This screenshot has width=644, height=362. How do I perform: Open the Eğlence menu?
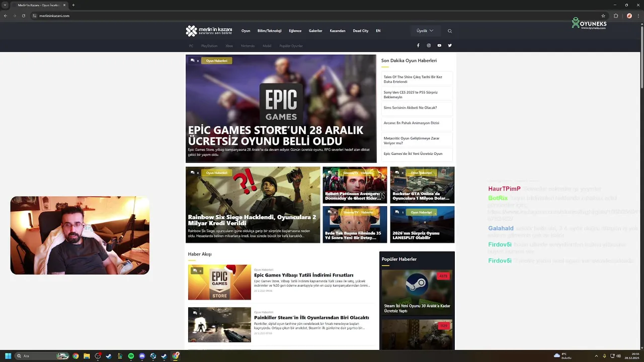tap(295, 31)
